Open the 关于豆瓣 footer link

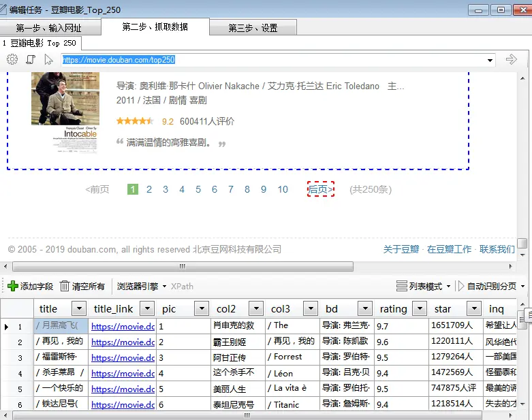(401, 250)
